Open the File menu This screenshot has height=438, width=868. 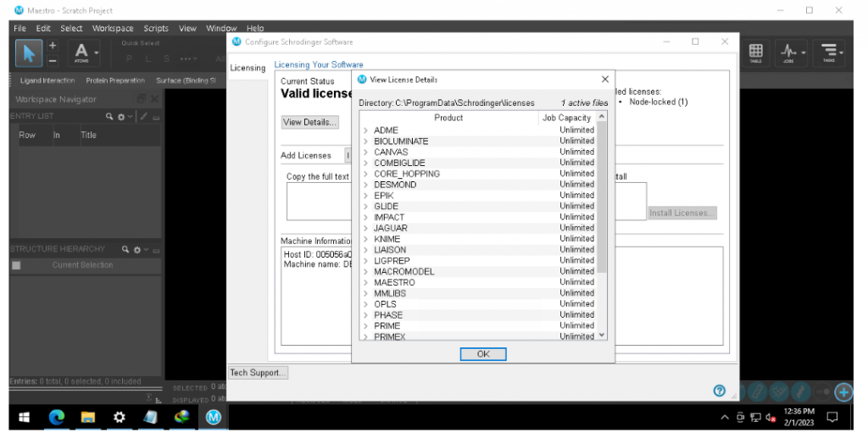tap(20, 28)
